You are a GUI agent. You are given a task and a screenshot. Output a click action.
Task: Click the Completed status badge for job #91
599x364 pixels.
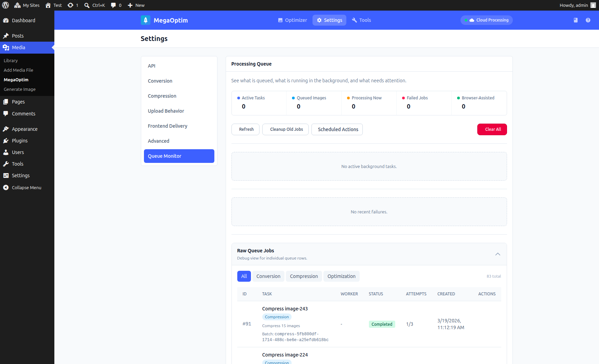(382, 324)
